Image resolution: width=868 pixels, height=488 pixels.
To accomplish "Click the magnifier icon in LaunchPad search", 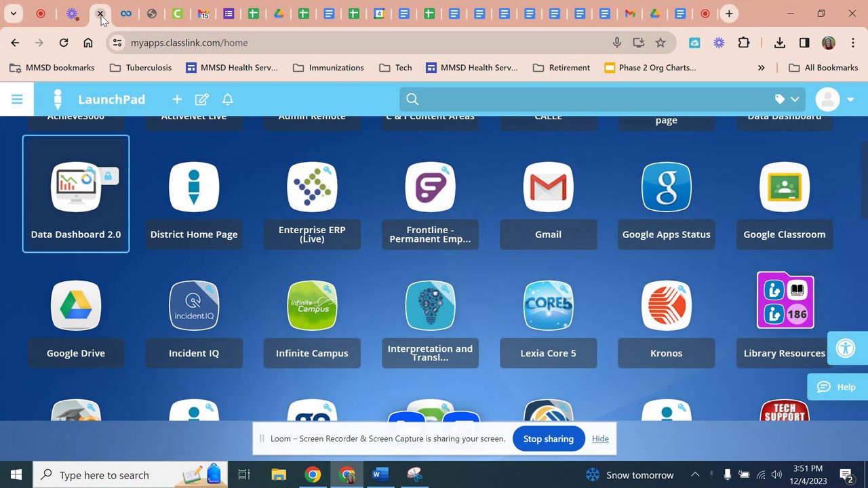I will pos(412,100).
